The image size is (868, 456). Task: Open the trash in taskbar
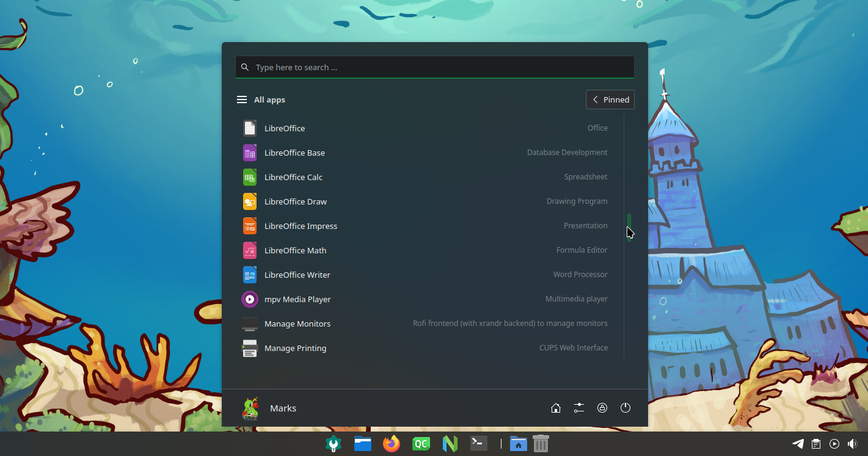[541, 444]
